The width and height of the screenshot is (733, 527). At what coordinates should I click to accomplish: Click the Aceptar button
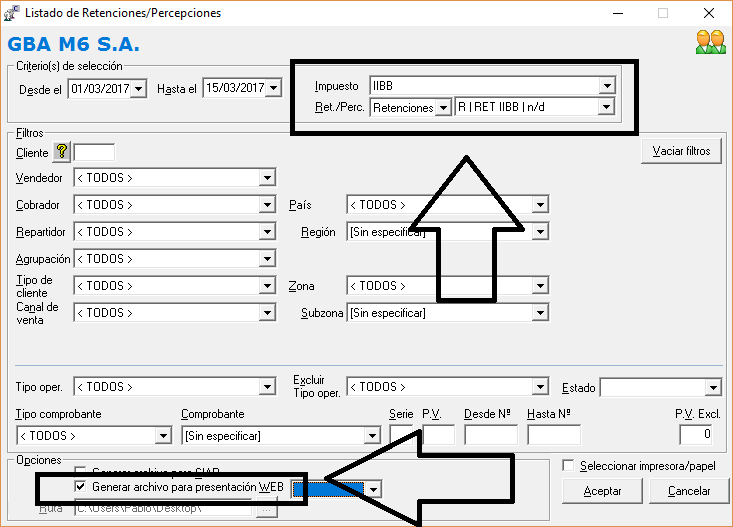click(x=602, y=491)
